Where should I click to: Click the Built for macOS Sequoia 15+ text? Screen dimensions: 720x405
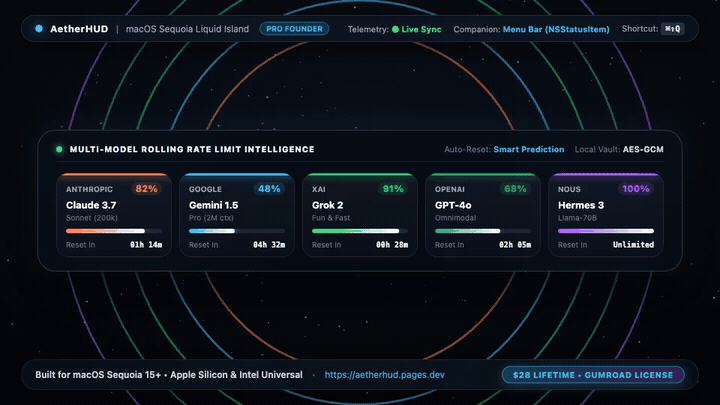[169, 375]
